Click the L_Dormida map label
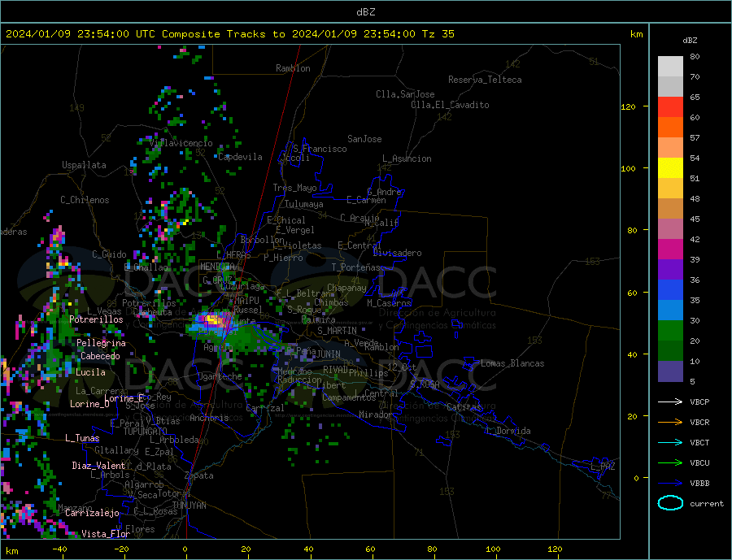 [x=509, y=431]
